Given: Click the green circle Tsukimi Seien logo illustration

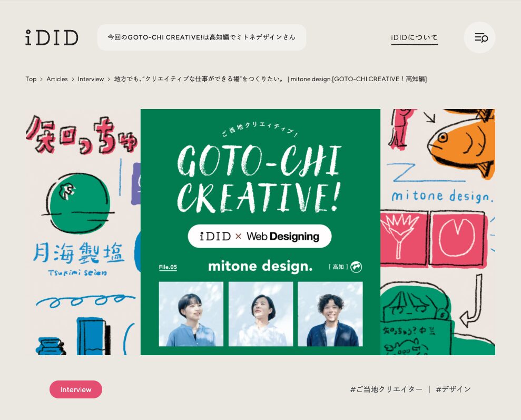Looking at the screenshot, I should click(78, 203).
